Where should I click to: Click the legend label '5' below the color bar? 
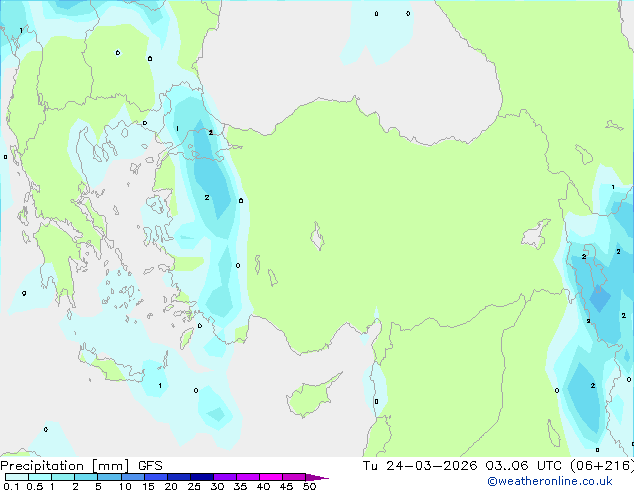[x=98, y=486]
